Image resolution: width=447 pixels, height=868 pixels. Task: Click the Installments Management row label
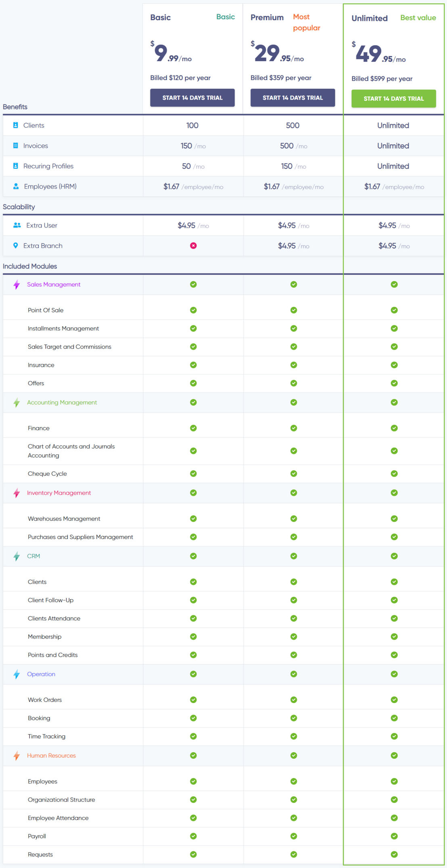click(63, 329)
